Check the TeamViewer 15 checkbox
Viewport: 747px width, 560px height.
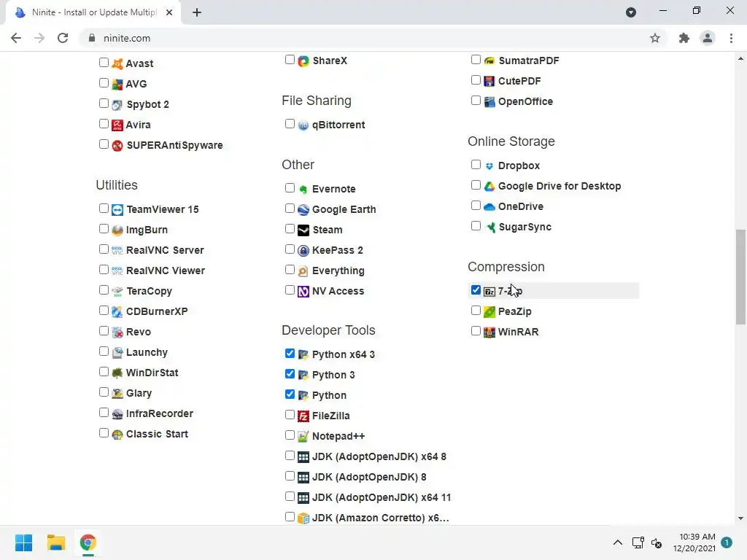(104, 208)
